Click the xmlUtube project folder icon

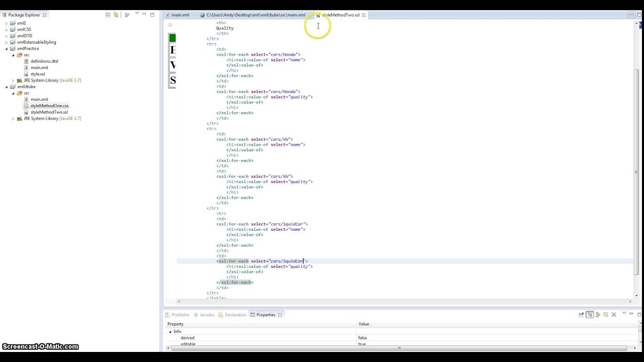13,87
